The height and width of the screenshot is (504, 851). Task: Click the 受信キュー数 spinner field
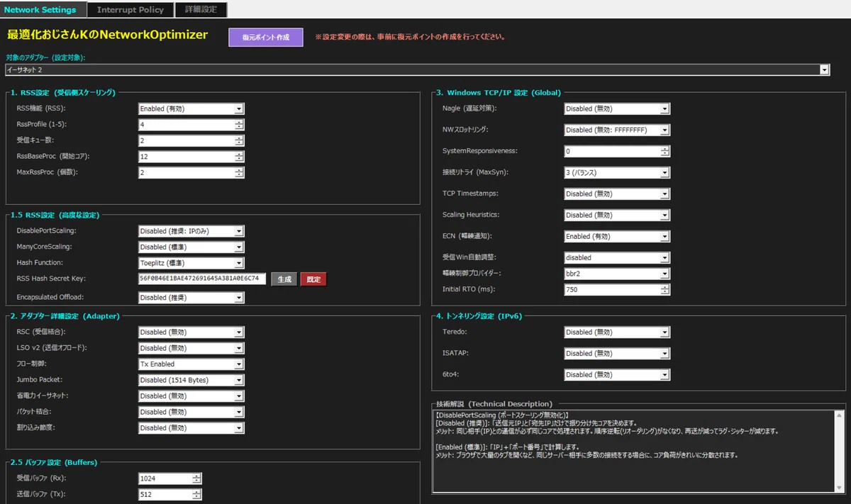pyautogui.click(x=191, y=140)
